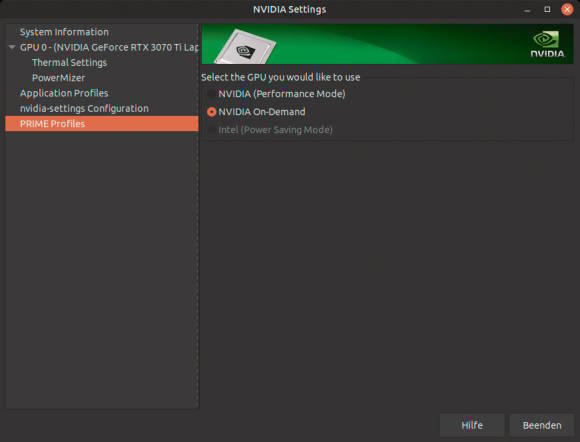
Task: Click the NVIDIA Settings title bar
Action: [290, 9]
